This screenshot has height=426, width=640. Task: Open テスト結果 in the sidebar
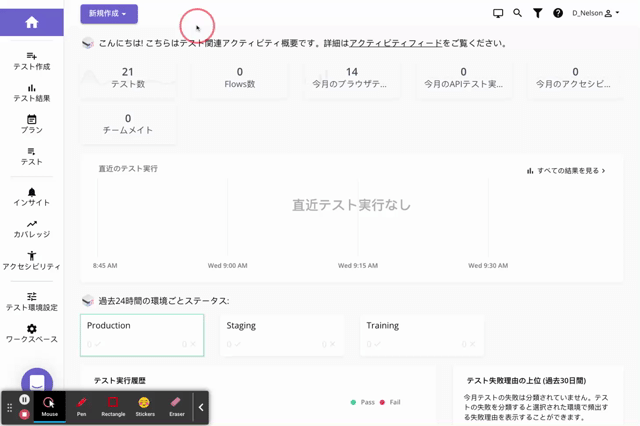[32, 93]
